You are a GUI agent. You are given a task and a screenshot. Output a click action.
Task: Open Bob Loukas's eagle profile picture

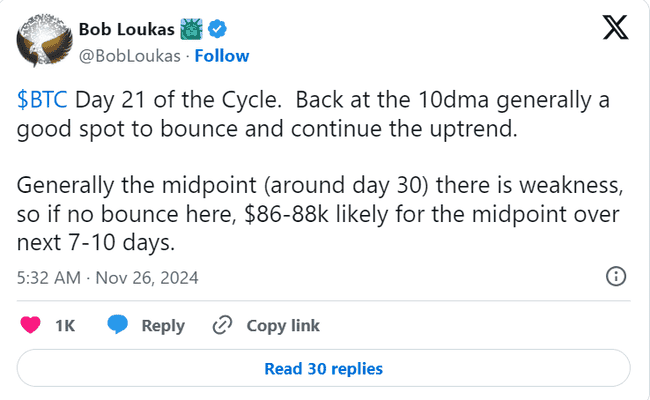click(x=45, y=40)
